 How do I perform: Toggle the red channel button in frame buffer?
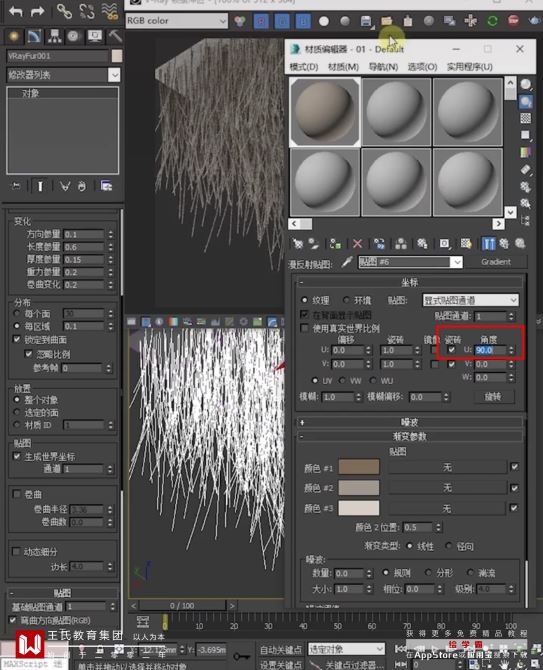coord(261,21)
